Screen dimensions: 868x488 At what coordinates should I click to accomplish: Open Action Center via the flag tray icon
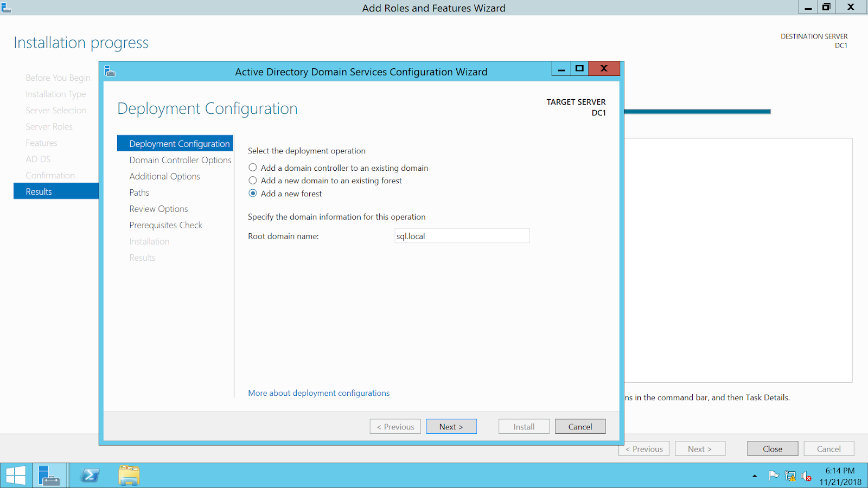click(774, 476)
